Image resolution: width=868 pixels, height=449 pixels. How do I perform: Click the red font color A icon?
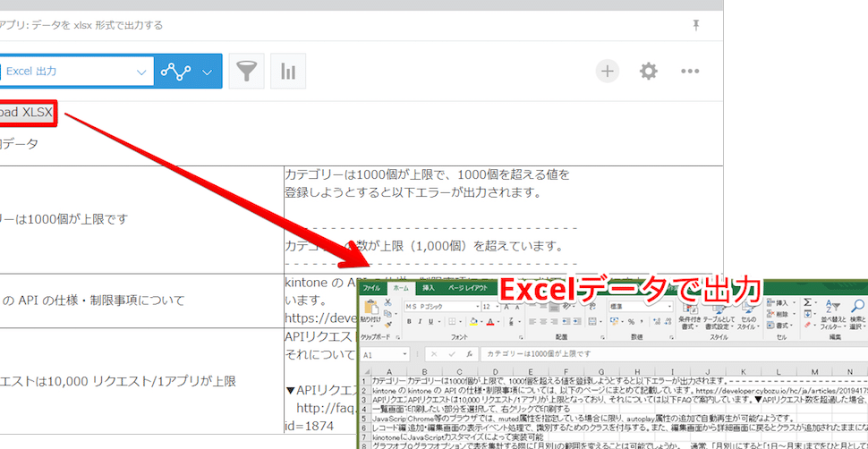[490, 322]
